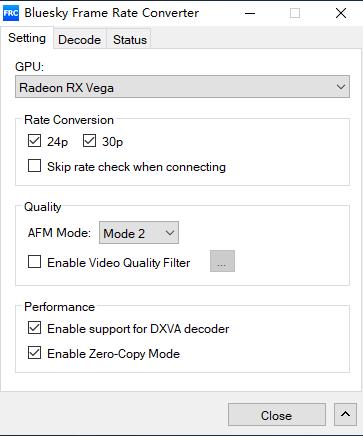Disable support for DXVA decoder
363x436 pixels.
pos(34,328)
